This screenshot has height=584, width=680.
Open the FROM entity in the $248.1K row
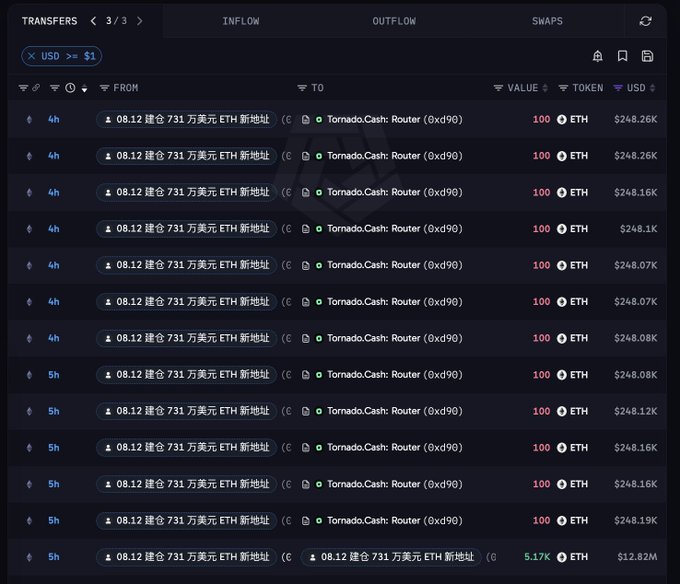click(186, 228)
